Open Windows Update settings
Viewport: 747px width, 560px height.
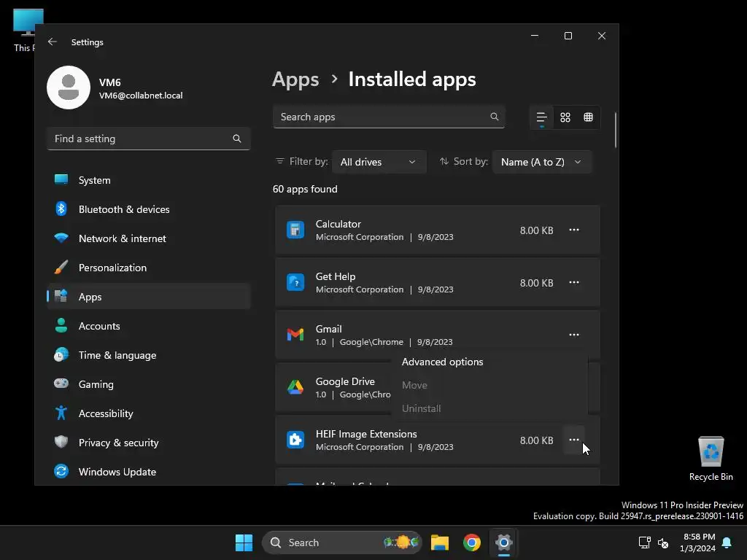click(149, 472)
